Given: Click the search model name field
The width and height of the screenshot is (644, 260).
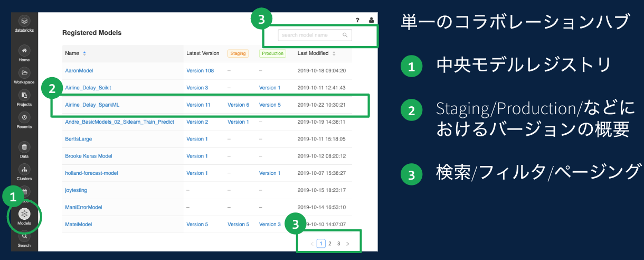Looking at the screenshot, I should coord(315,35).
